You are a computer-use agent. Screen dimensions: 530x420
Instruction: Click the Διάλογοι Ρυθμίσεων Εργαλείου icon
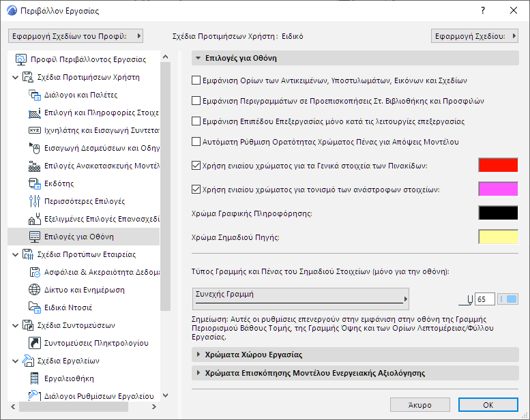click(35, 396)
